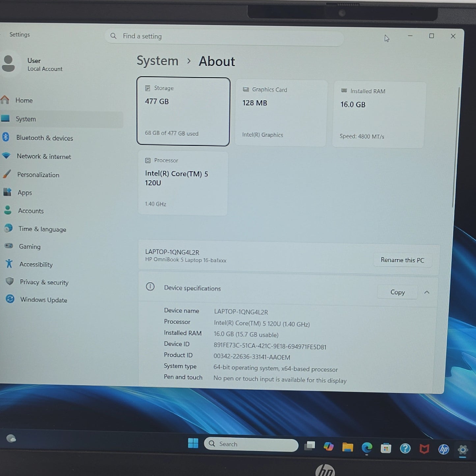
Task: Select the Installed RAM 16.0 GB card
Action: 379,115
